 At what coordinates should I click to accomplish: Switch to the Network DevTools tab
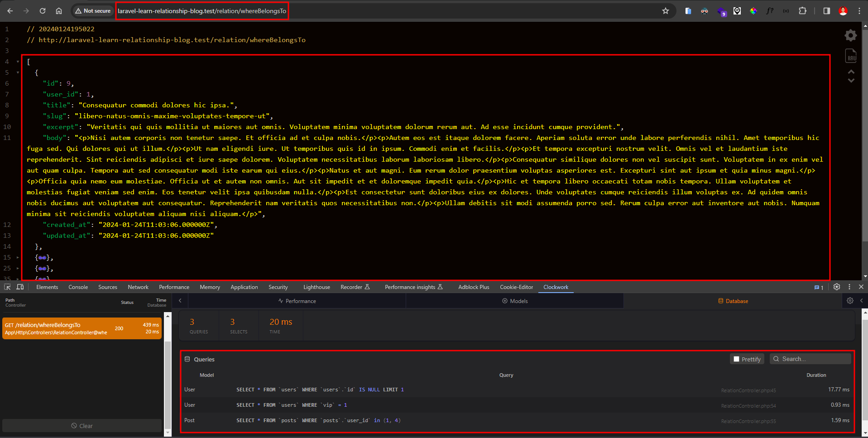pyautogui.click(x=138, y=287)
